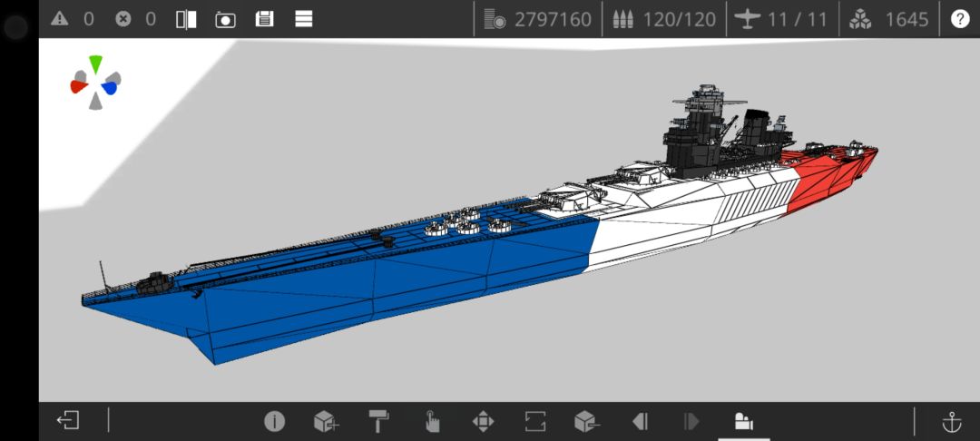Viewport: 980px width, 441px height.
Task: Click the undo arrow
Action: [640, 422]
